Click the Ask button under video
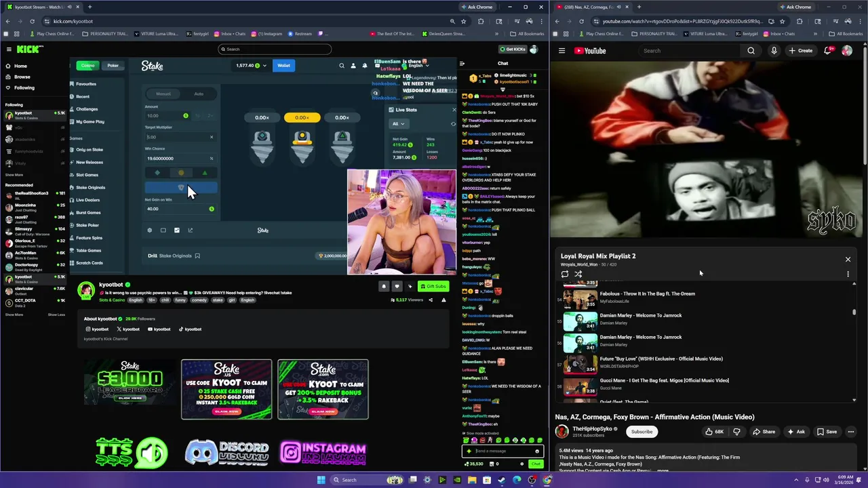 point(796,432)
